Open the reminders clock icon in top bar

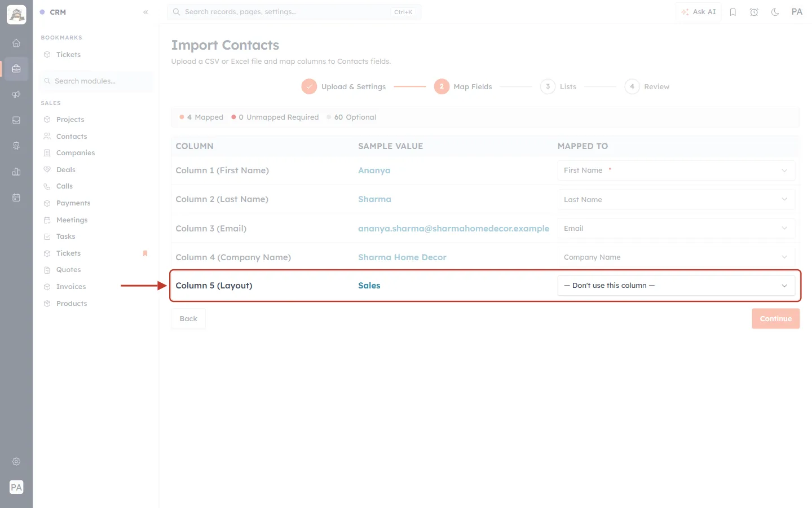click(x=754, y=12)
